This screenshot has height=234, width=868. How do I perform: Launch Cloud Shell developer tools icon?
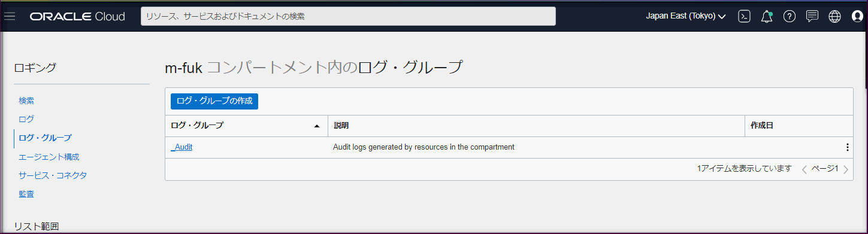click(x=744, y=16)
